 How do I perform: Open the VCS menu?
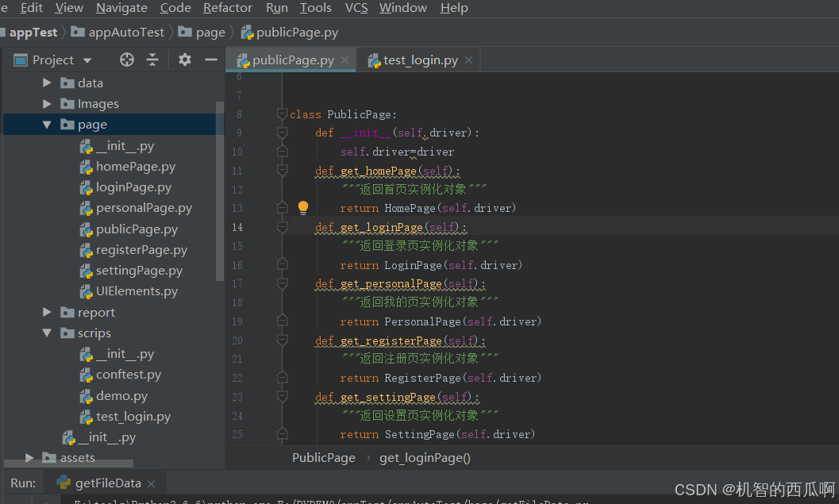356,8
